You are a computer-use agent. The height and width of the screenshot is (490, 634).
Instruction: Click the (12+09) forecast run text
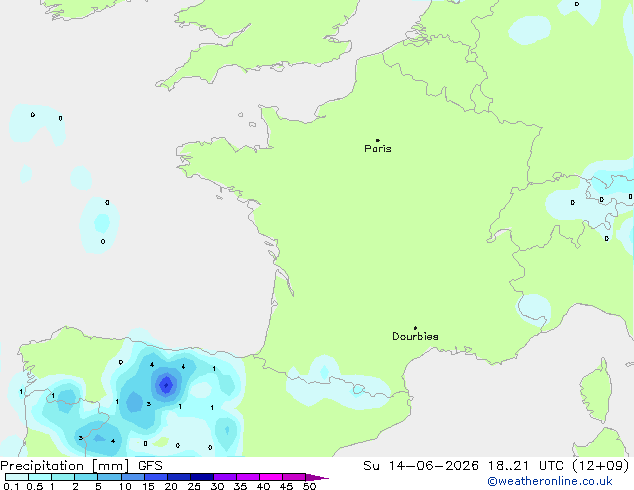[601, 466]
